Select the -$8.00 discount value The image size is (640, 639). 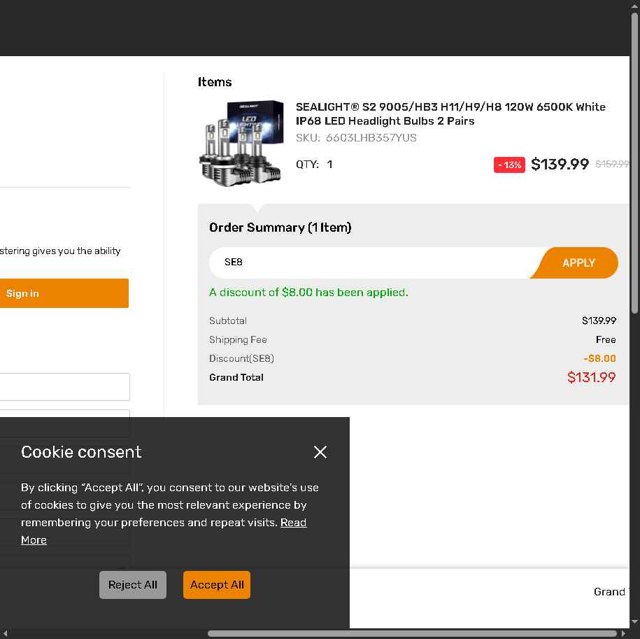tap(600, 358)
